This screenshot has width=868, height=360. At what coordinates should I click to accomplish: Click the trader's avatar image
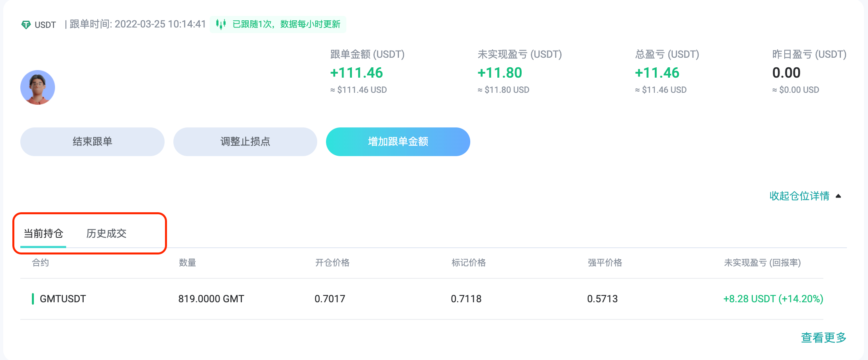(x=37, y=87)
